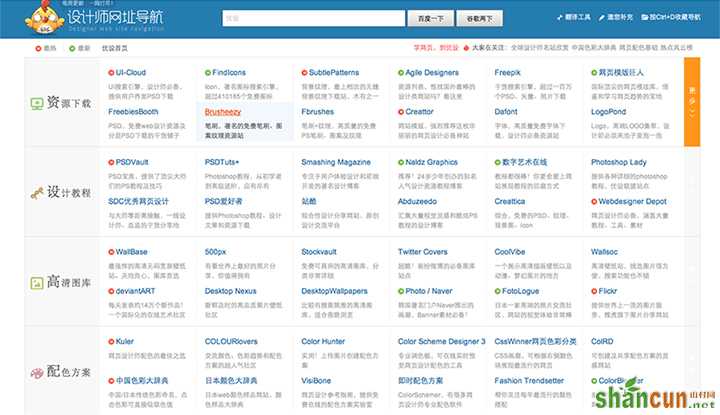
Task: Open the Twitter Covers link
Action: point(422,252)
